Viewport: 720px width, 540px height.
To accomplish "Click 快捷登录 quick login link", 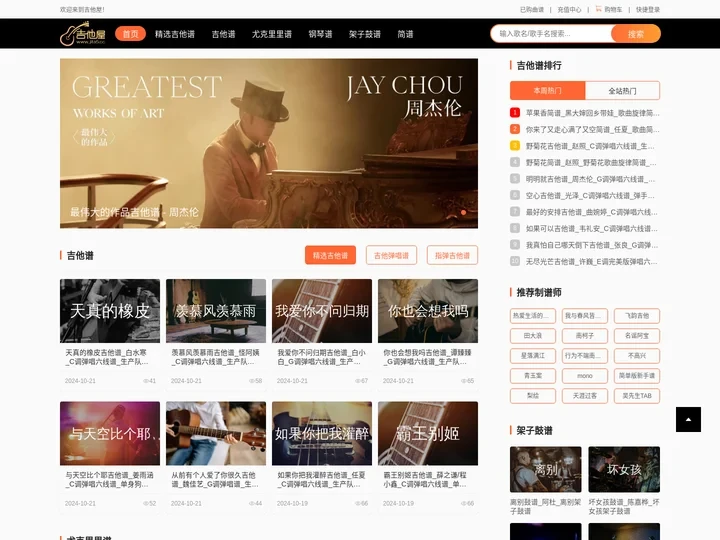I will pos(648,9).
